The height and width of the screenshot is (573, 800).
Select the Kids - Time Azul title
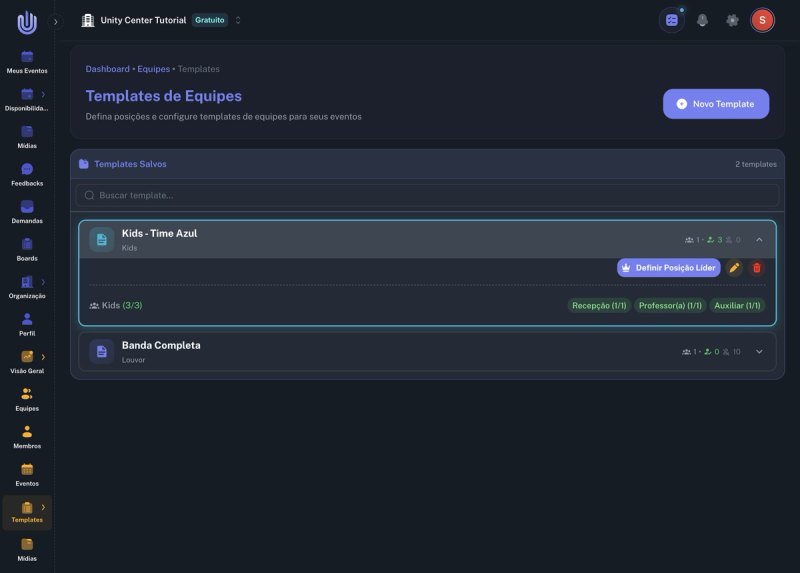pyautogui.click(x=159, y=233)
